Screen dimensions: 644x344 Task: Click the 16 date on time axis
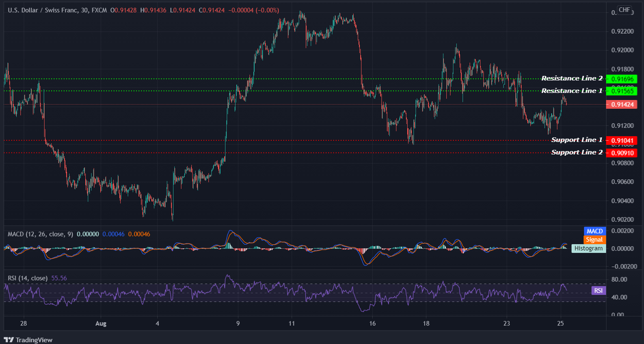click(372, 324)
